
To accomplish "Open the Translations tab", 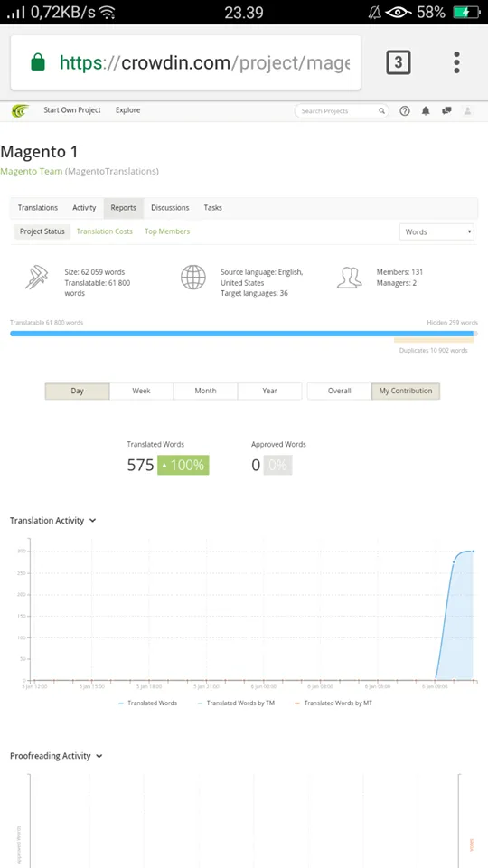I will (38, 208).
